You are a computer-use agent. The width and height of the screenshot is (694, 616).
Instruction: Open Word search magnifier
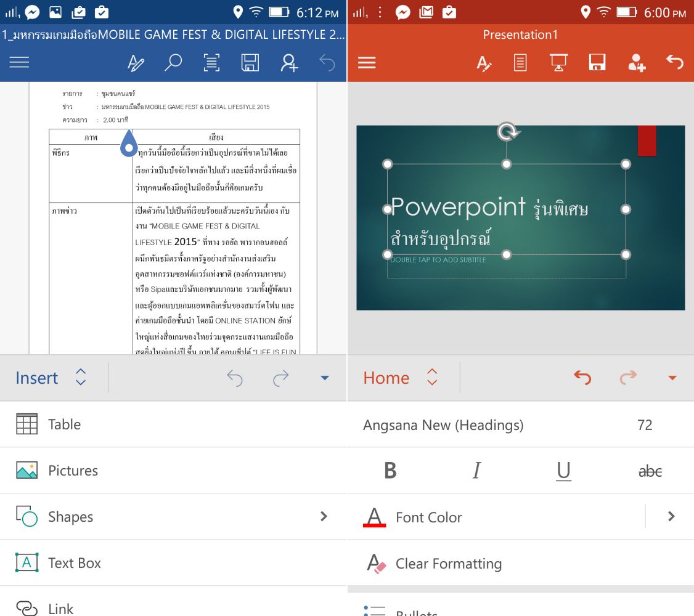(x=173, y=62)
